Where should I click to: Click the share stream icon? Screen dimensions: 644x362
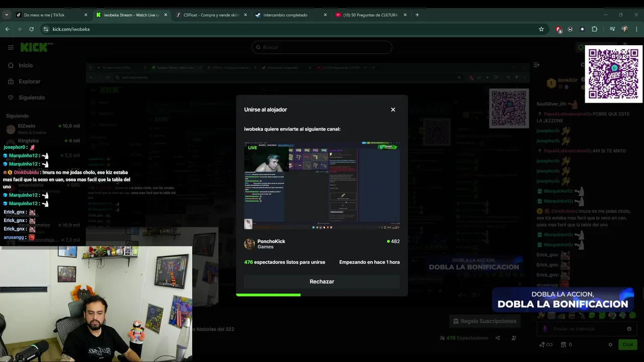498,338
